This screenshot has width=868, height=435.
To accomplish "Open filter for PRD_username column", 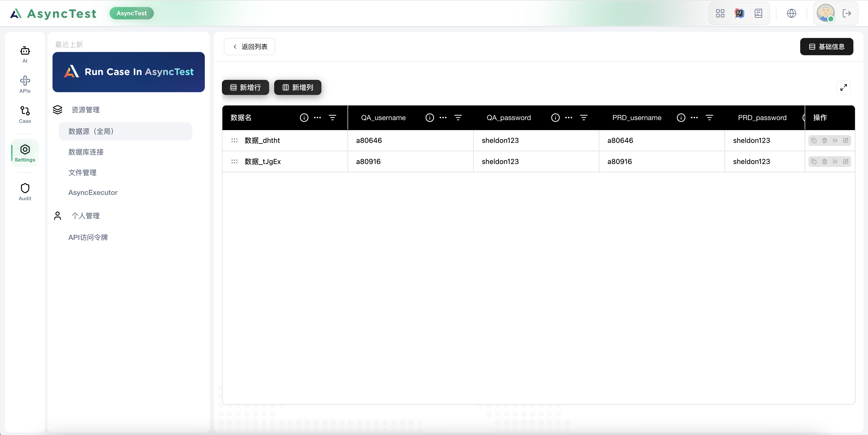I will pos(709,118).
